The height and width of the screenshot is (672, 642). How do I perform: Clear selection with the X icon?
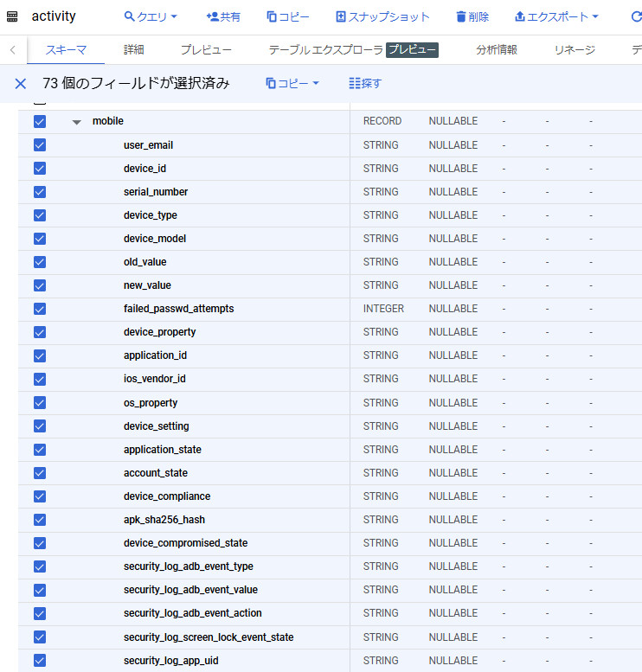(21, 83)
